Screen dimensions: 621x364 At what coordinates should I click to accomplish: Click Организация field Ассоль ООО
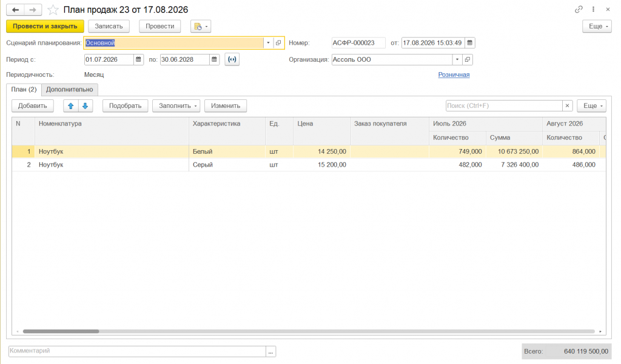pos(392,59)
